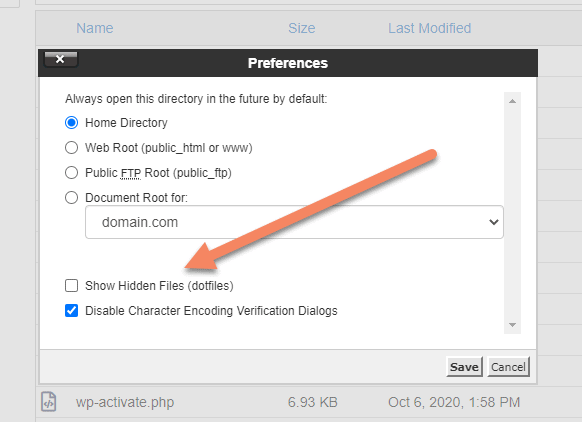The image size is (582, 422).
Task: Uncheck Disable Character Encoding Verification Dialogs
Action: coord(71,311)
